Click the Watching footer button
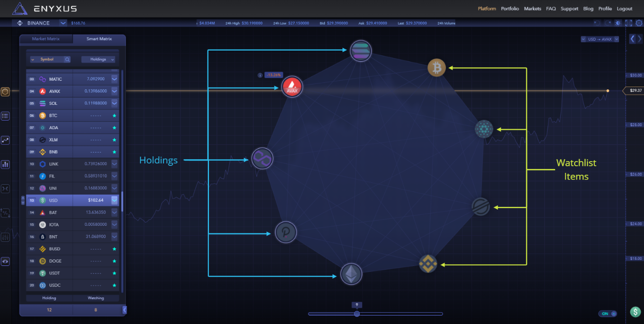 [x=96, y=298]
